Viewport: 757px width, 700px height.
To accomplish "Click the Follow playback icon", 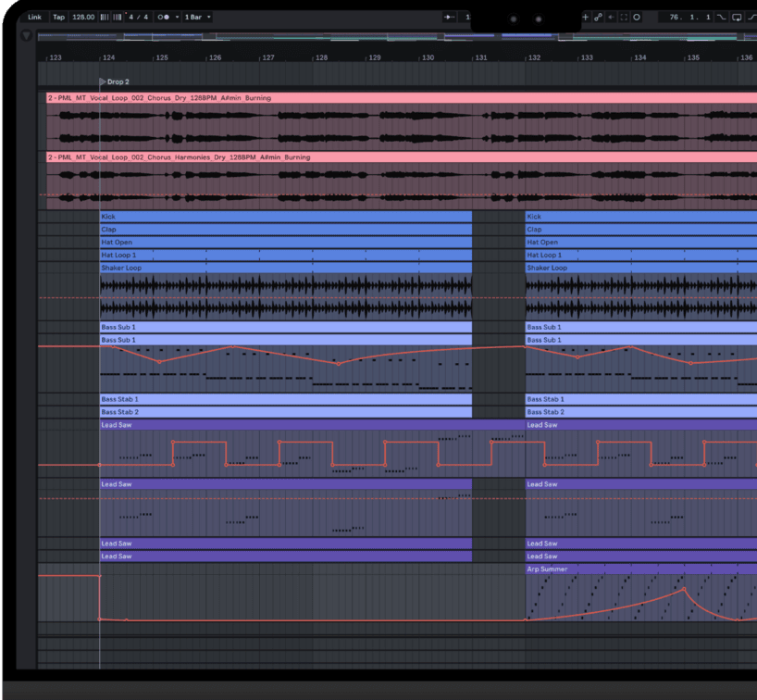I will pyautogui.click(x=450, y=17).
